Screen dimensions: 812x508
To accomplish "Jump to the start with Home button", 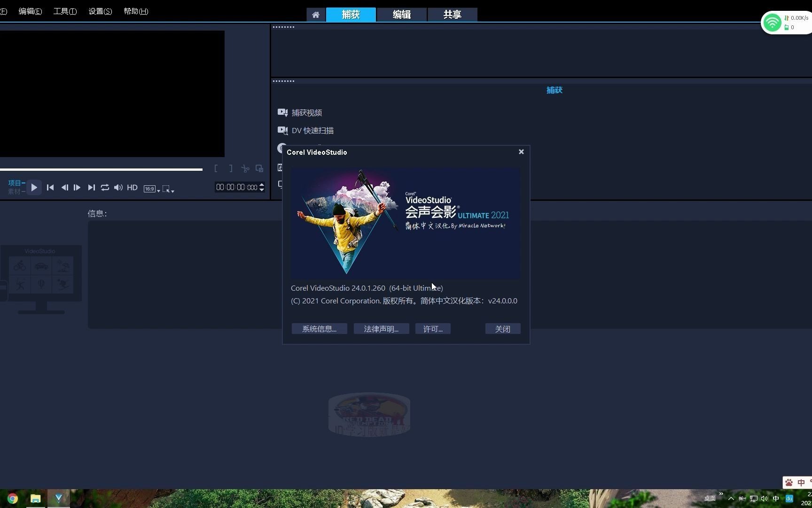I will point(50,188).
